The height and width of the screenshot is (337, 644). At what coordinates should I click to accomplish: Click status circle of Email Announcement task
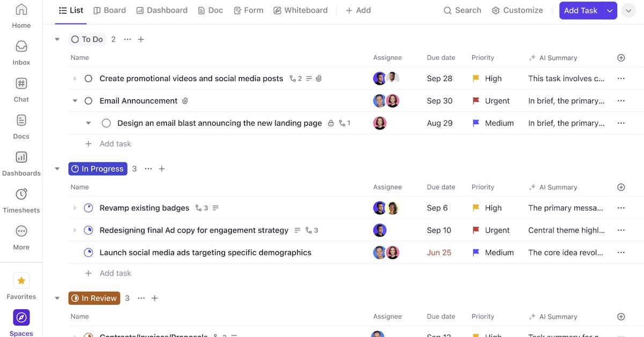[89, 101]
